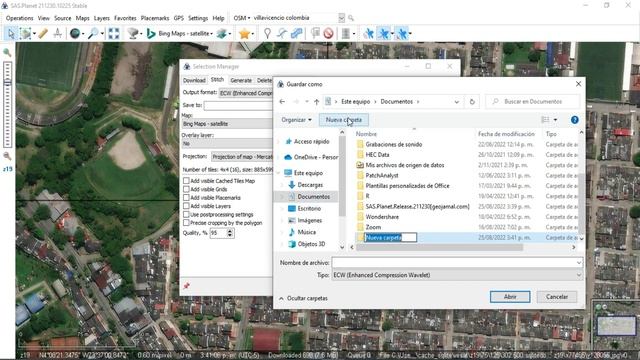Click the Abrir button

point(510,297)
